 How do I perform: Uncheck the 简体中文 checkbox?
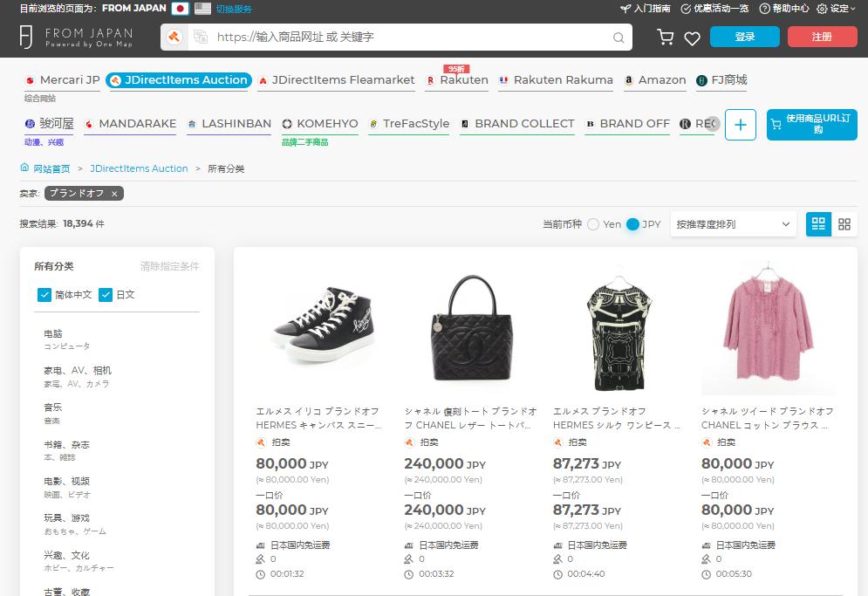[44, 295]
